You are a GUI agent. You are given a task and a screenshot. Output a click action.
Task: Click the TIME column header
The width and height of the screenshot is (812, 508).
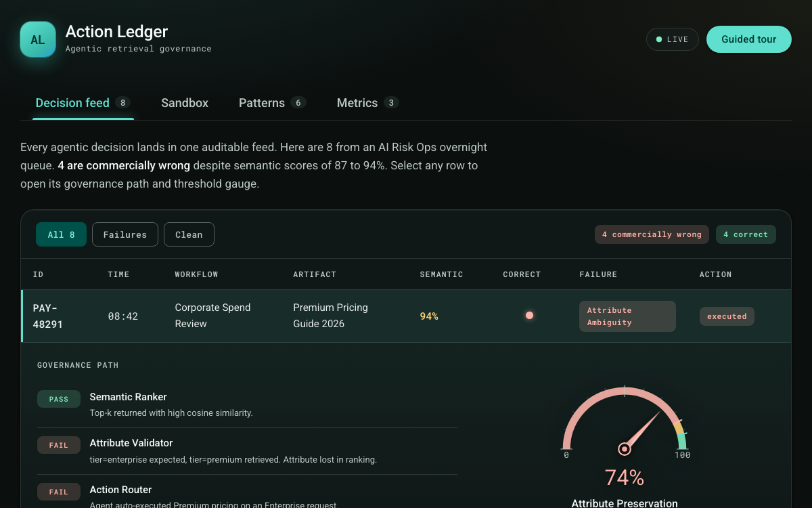click(118, 274)
